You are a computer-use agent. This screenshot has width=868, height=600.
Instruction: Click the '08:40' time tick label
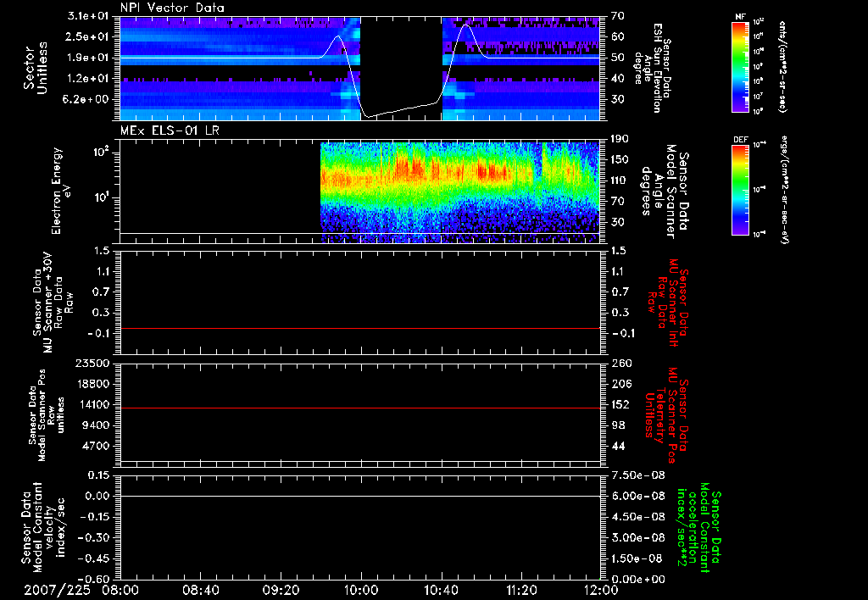click(x=200, y=590)
